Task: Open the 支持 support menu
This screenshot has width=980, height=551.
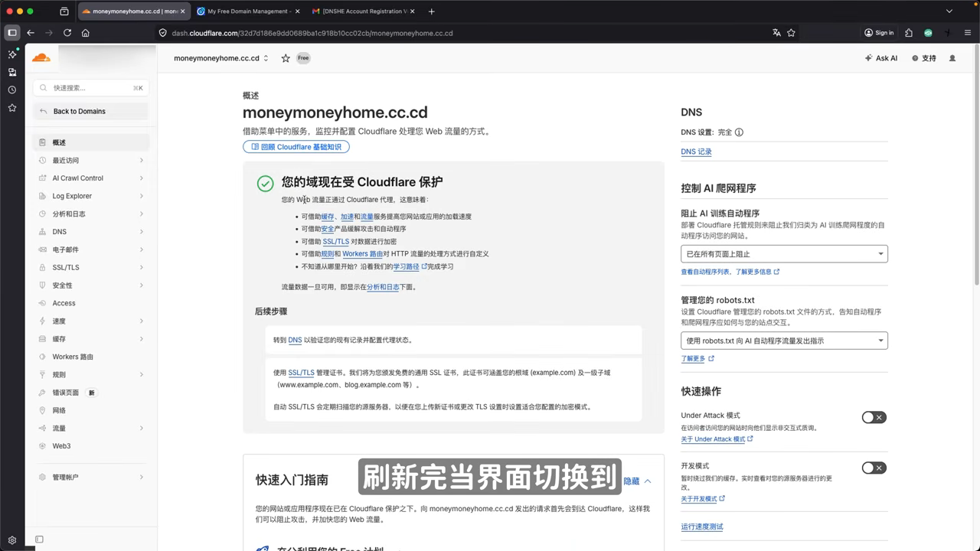Action: pos(924,58)
